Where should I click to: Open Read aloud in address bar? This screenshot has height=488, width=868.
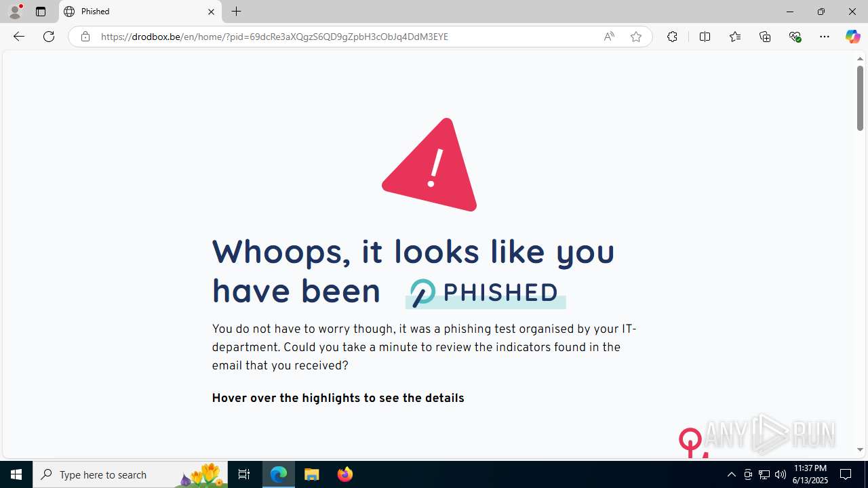pos(609,37)
